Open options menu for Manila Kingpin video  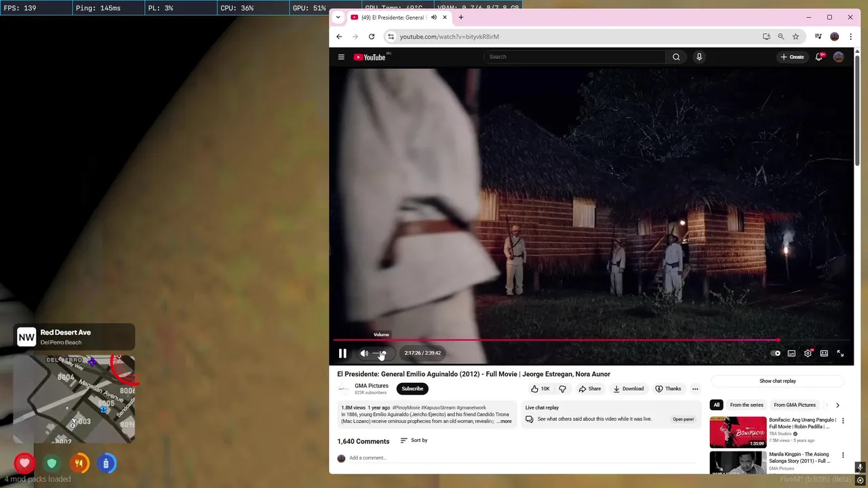843,455
